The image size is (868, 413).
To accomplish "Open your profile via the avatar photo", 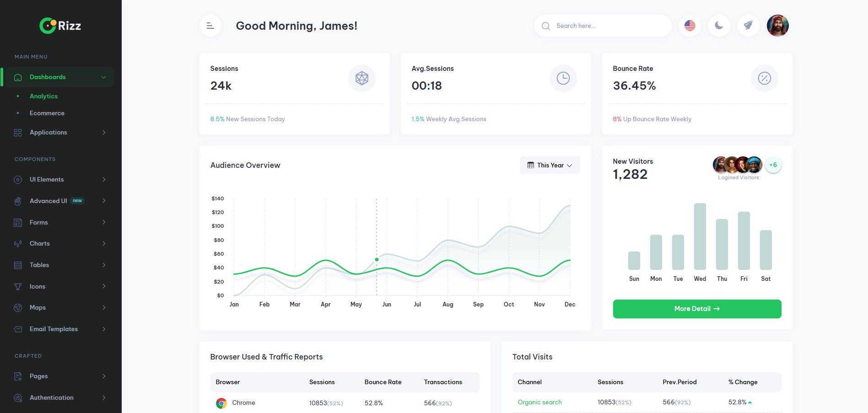I will (777, 26).
